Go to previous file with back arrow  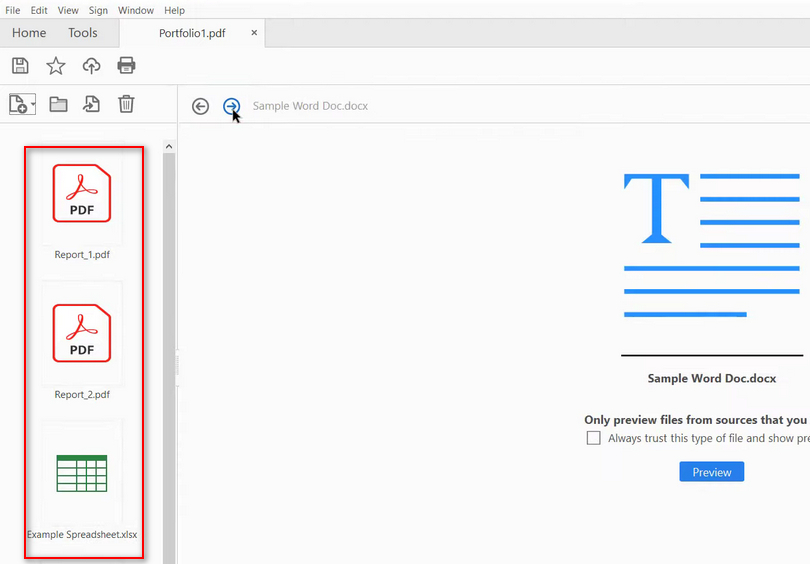pos(200,106)
